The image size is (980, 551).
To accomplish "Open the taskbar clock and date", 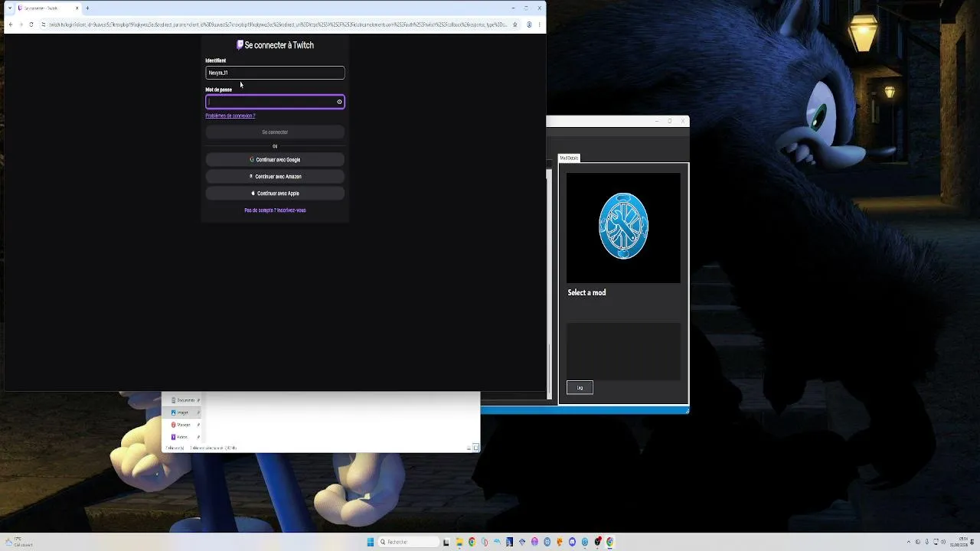I will click(x=959, y=542).
